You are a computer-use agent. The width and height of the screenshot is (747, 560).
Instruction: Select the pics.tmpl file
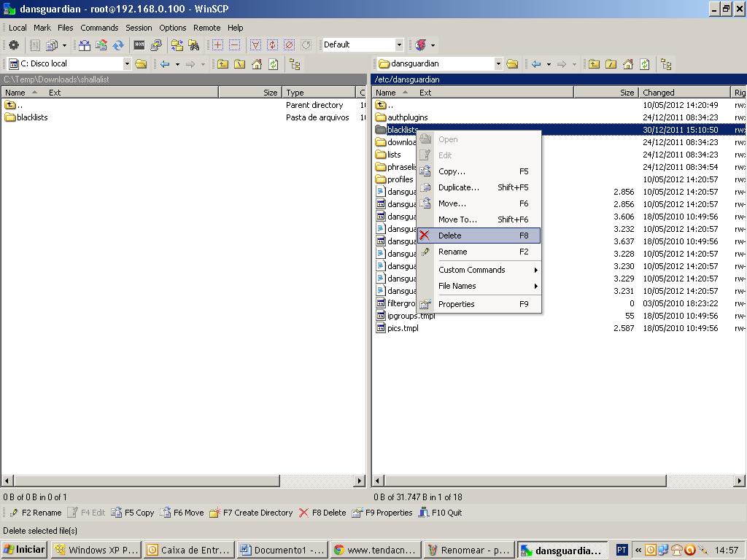398,328
